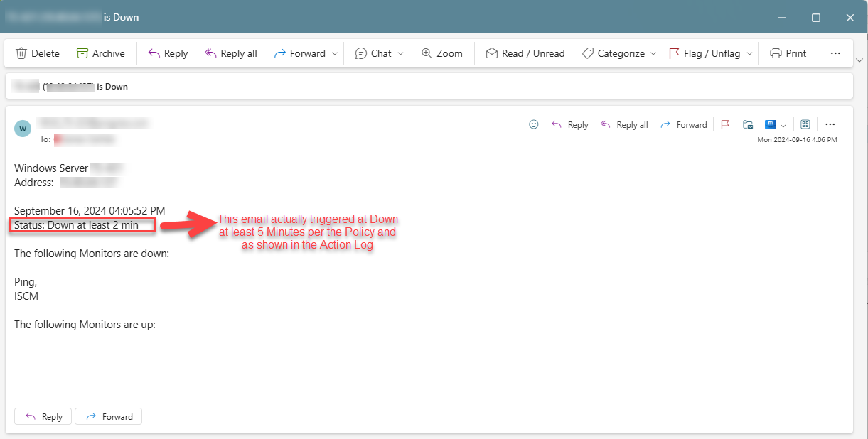
Task: Click Reply all in the top toolbar
Action: coord(231,53)
